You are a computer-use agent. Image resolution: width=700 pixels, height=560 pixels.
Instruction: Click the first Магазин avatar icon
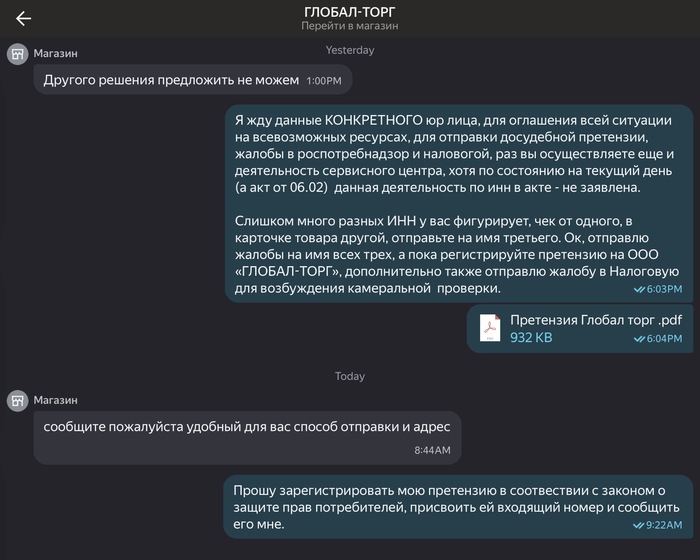coord(18,54)
